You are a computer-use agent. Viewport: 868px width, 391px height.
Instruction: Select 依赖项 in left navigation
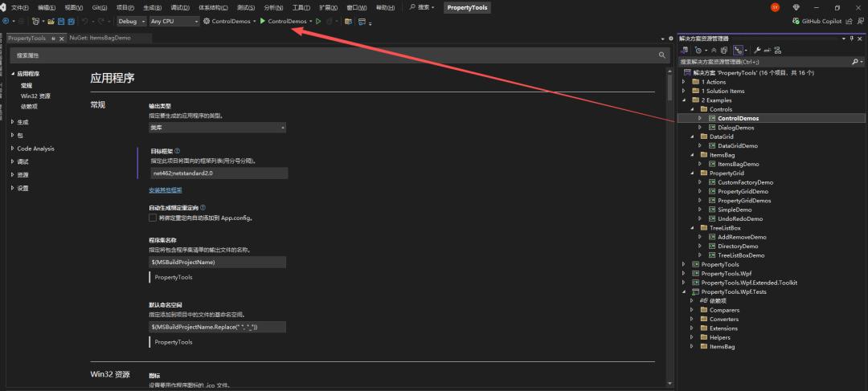[x=30, y=106]
